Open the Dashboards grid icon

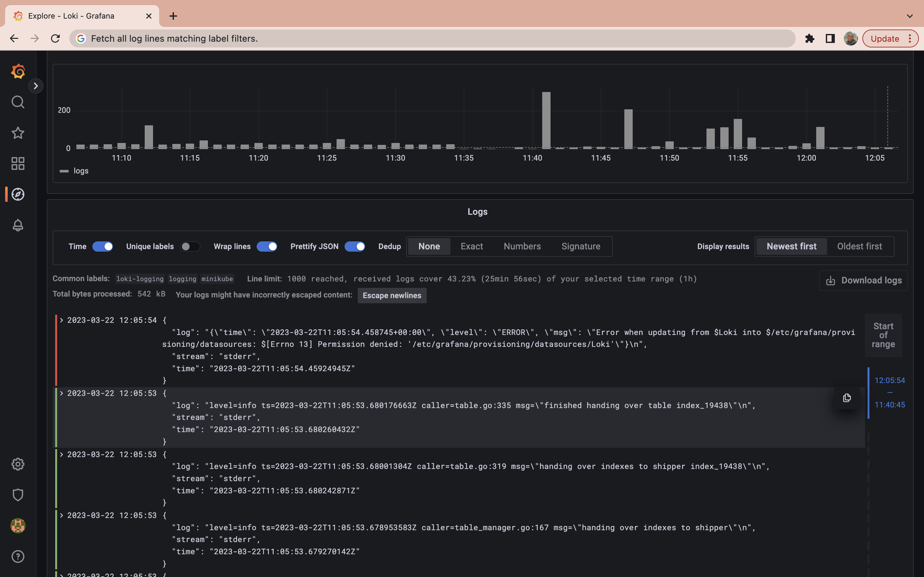(x=18, y=163)
